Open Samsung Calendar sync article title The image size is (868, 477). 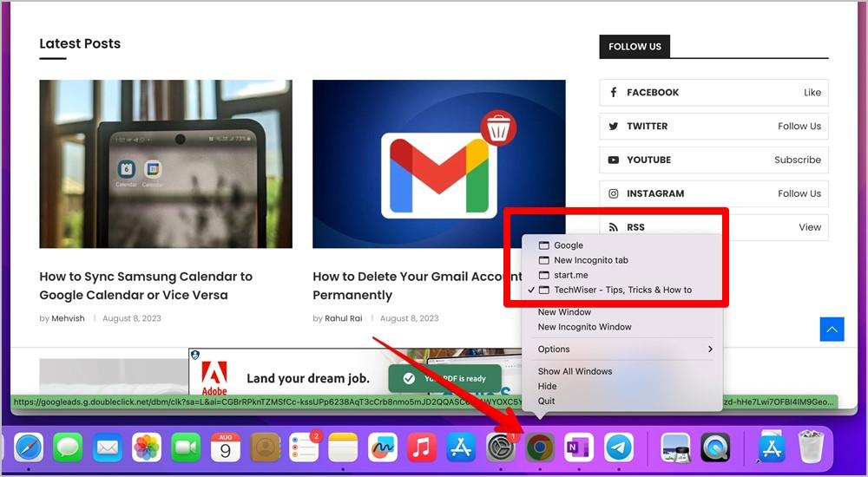coord(146,285)
